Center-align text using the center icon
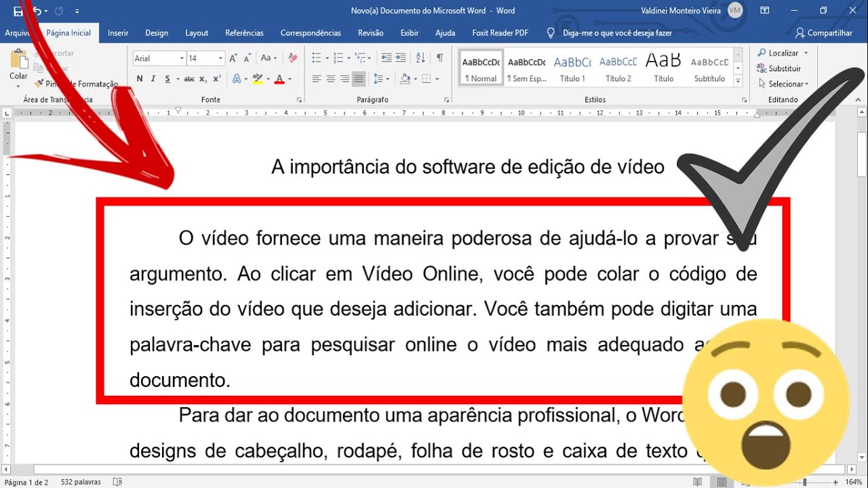 (331, 79)
